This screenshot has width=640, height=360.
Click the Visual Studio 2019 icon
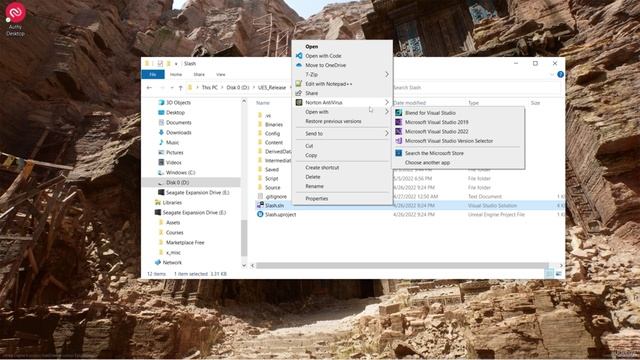point(398,122)
